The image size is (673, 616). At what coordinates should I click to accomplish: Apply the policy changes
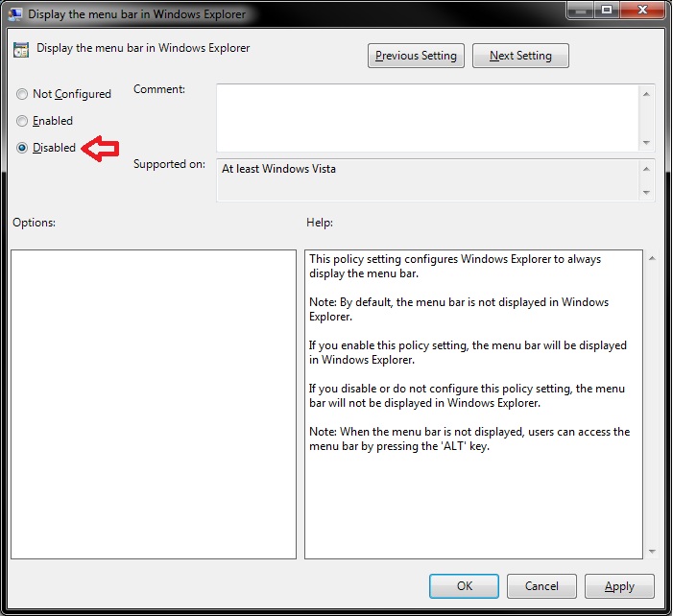pos(619,586)
